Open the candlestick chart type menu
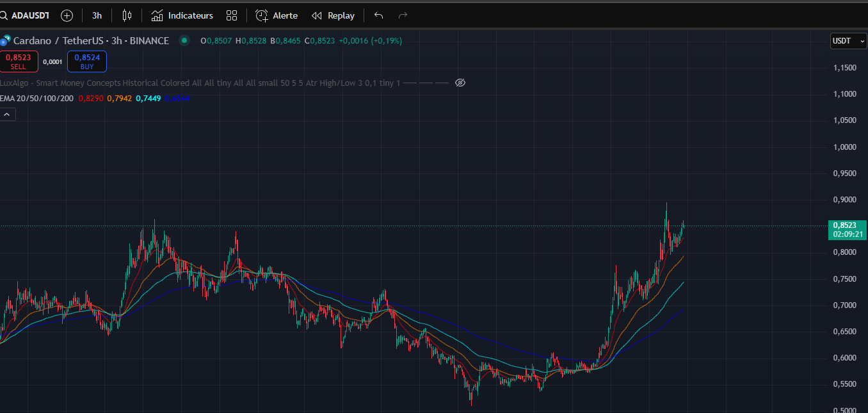The height and width of the screenshot is (413, 868). 127,15
